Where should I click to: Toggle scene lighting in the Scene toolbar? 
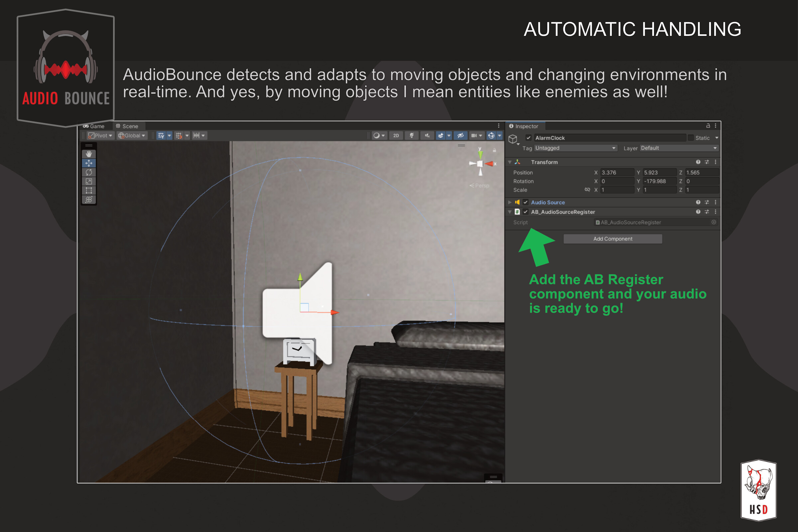(412, 135)
